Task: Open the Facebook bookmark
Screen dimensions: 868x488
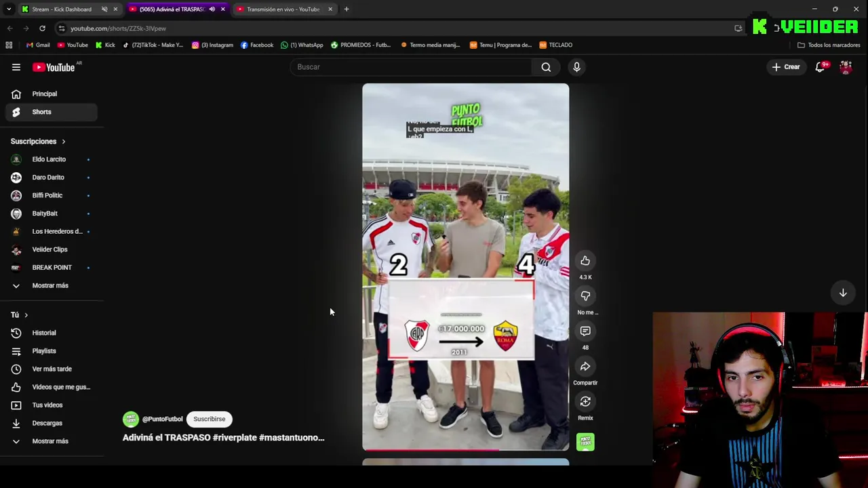Action: click(257, 45)
